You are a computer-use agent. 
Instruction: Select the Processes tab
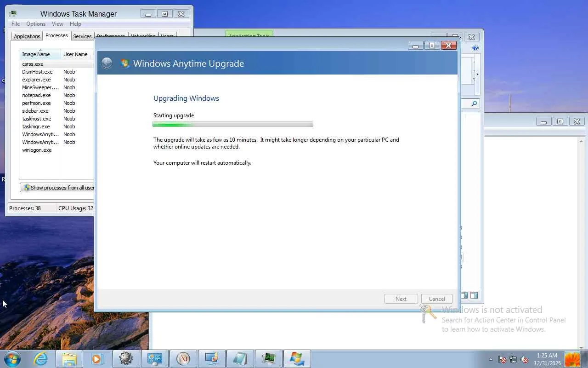point(57,35)
